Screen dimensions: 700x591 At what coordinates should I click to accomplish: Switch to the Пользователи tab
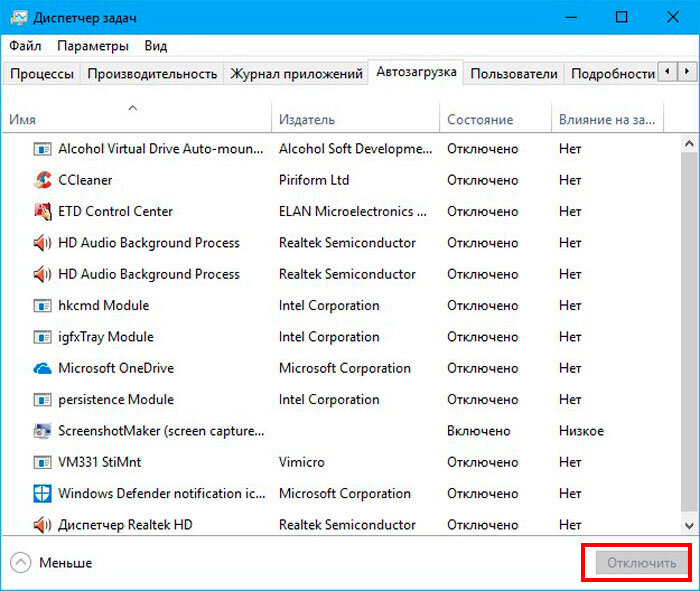[x=514, y=73]
